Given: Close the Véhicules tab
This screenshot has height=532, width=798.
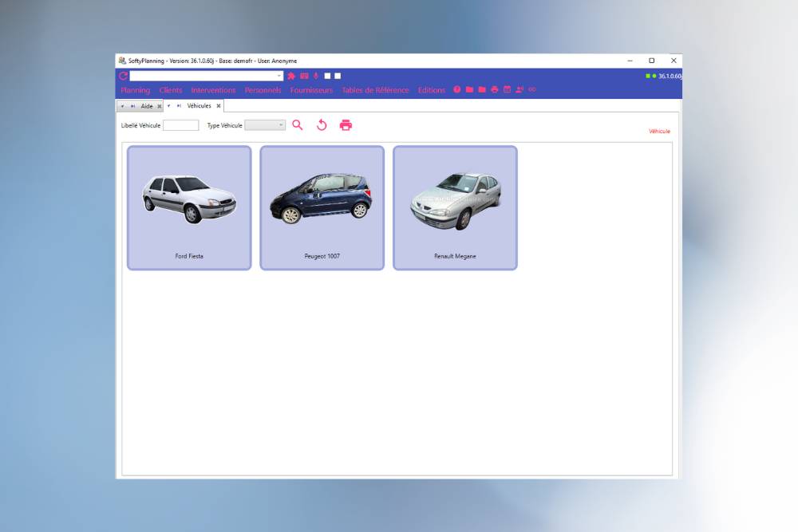Looking at the screenshot, I should coord(219,106).
